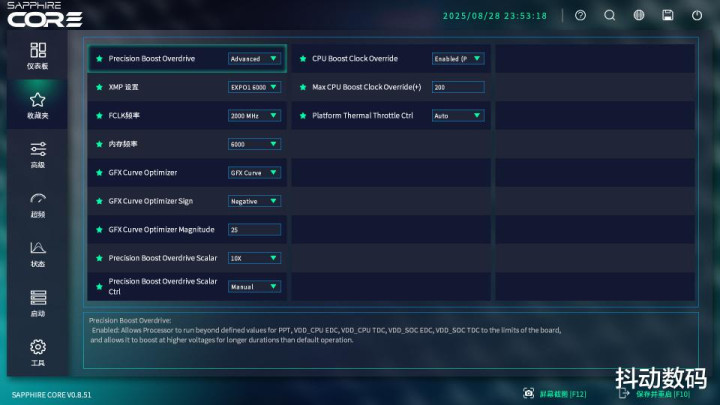Click the 保存并重启 [F10] save and restart button

click(x=654, y=394)
